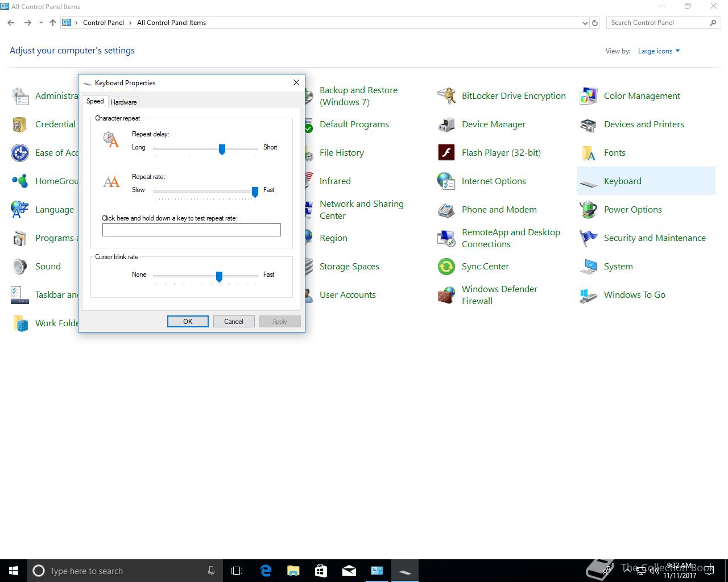Click the Repeat delay slider thumb

tap(222, 149)
